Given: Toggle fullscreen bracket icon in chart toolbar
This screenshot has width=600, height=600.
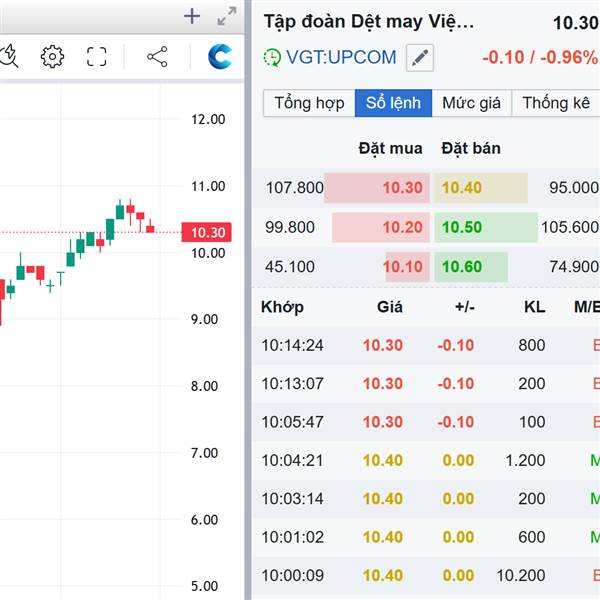Looking at the screenshot, I should [x=96, y=57].
